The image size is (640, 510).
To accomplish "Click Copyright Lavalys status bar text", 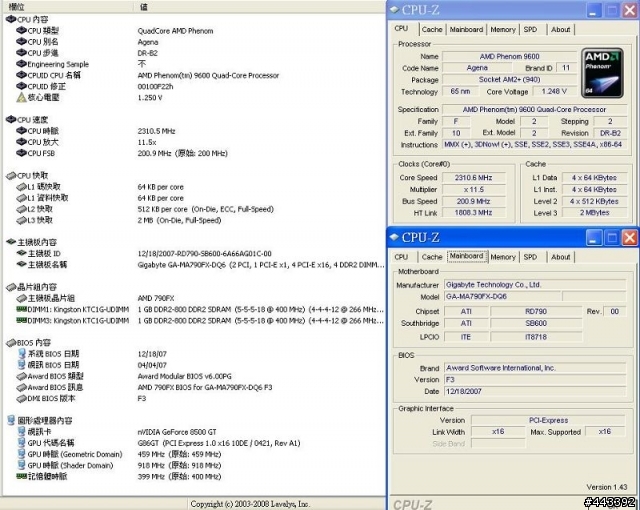I will [x=250, y=504].
